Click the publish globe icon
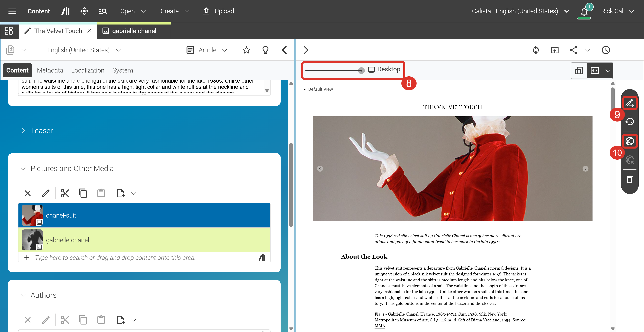The image size is (644, 332). [x=630, y=141]
